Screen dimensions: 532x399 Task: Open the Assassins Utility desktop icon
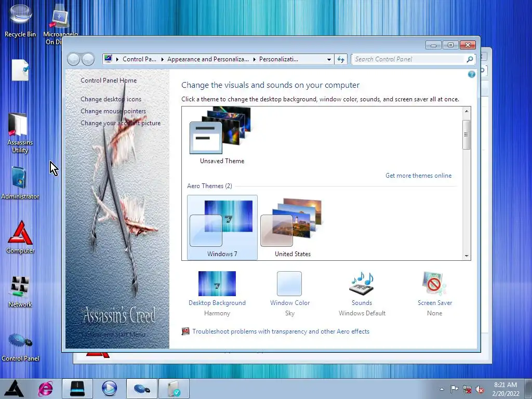tap(20, 132)
